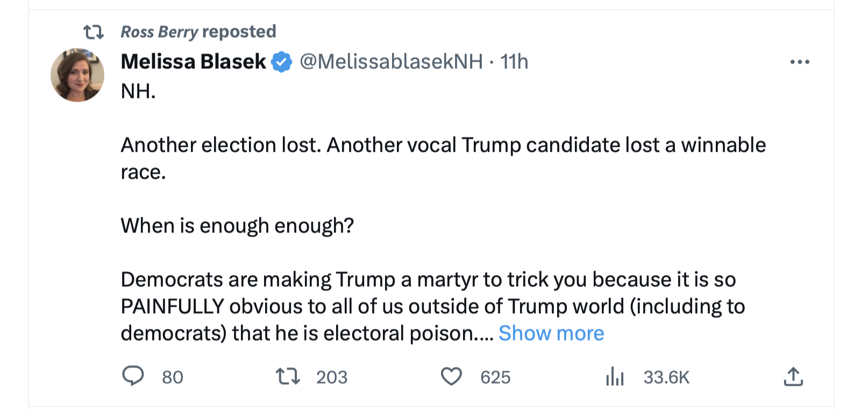Viewport: 868px width, 410px height.
Task: Click the small repost icon beside Ross Berry
Action: point(94,32)
